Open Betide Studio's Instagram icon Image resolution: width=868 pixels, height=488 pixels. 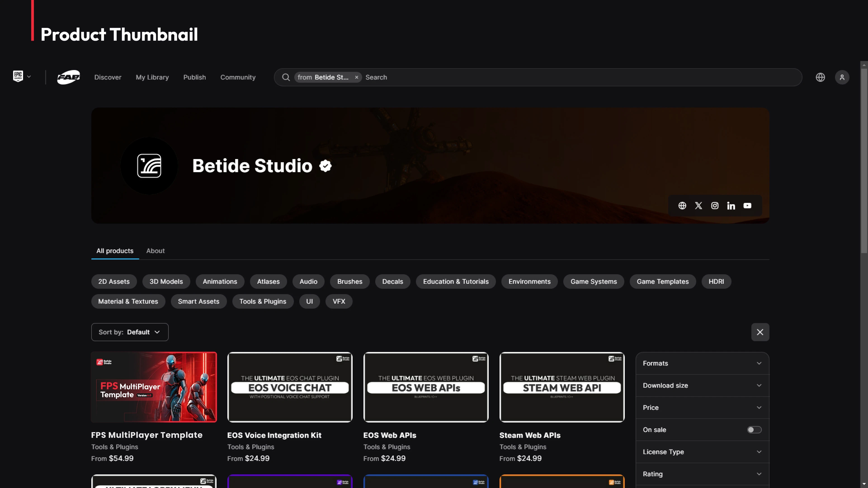pyautogui.click(x=715, y=205)
